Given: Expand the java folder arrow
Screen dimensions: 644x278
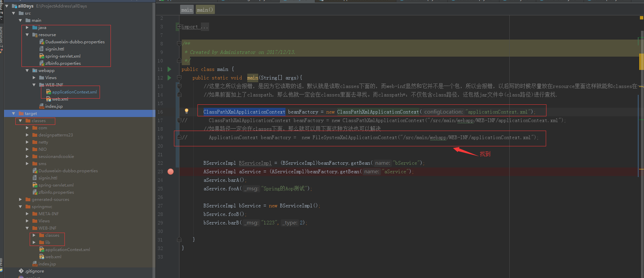Looking at the screenshot, I should click(x=27, y=27).
